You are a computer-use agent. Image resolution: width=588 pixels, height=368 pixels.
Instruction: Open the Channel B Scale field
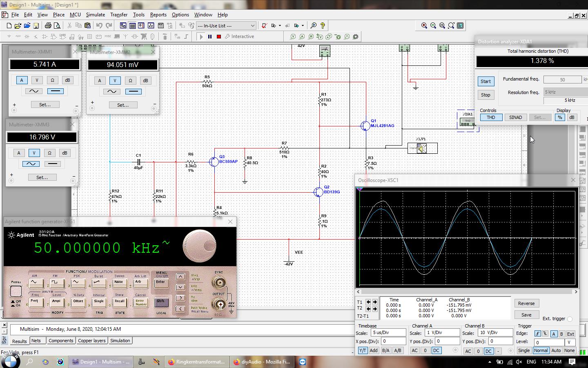click(x=495, y=333)
